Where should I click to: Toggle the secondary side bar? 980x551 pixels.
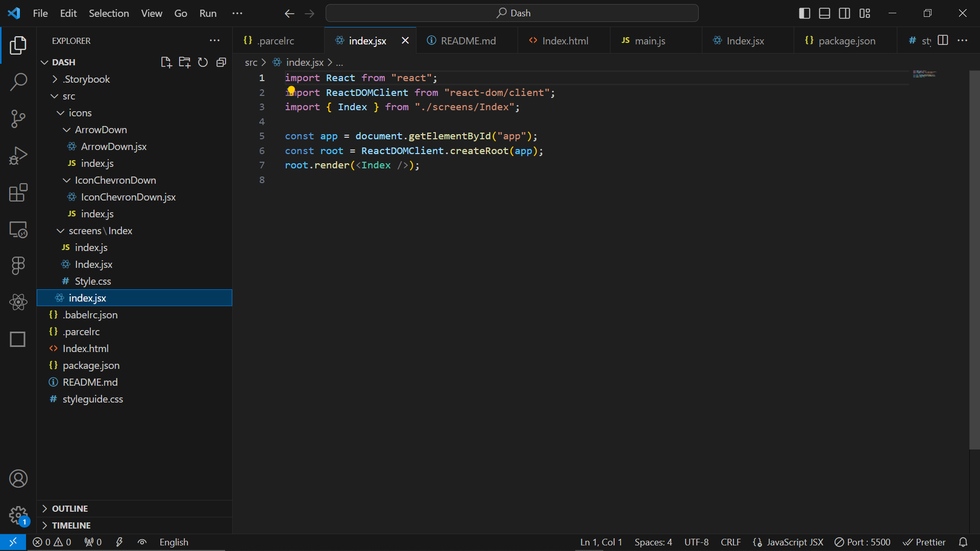click(x=845, y=13)
